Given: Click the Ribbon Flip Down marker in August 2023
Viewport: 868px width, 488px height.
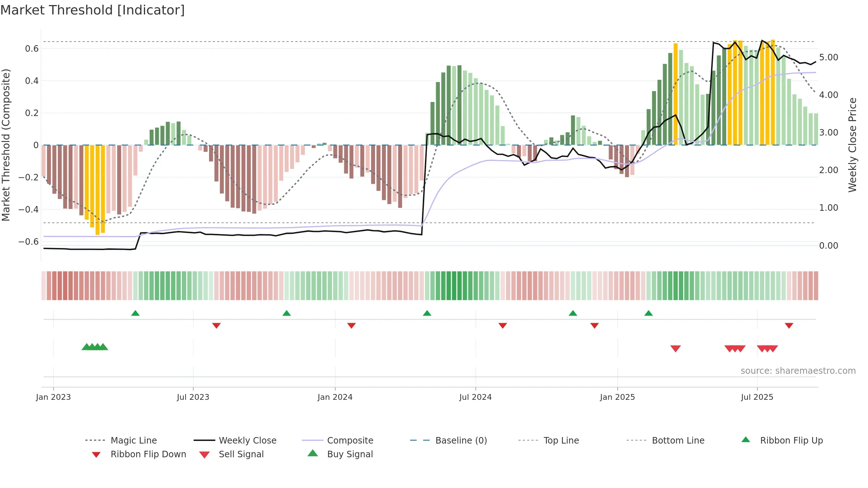Looking at the screenshot, I should pyautogui.click(x=216, y=326).
